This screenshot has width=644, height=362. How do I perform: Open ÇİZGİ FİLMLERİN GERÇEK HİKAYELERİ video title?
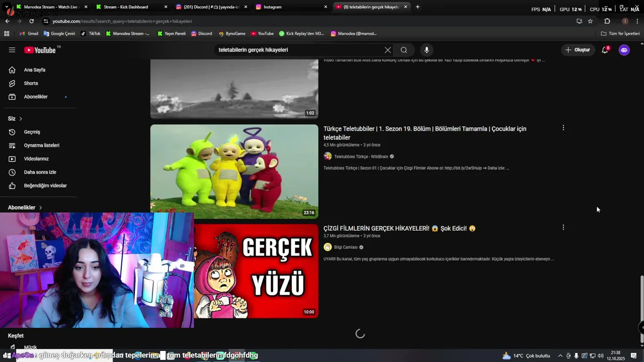pyautogui.click(x=399, y=228)
